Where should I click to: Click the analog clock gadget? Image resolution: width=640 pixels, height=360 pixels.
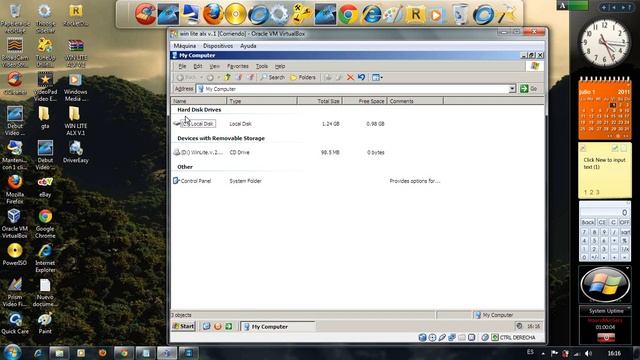point(604,42)
